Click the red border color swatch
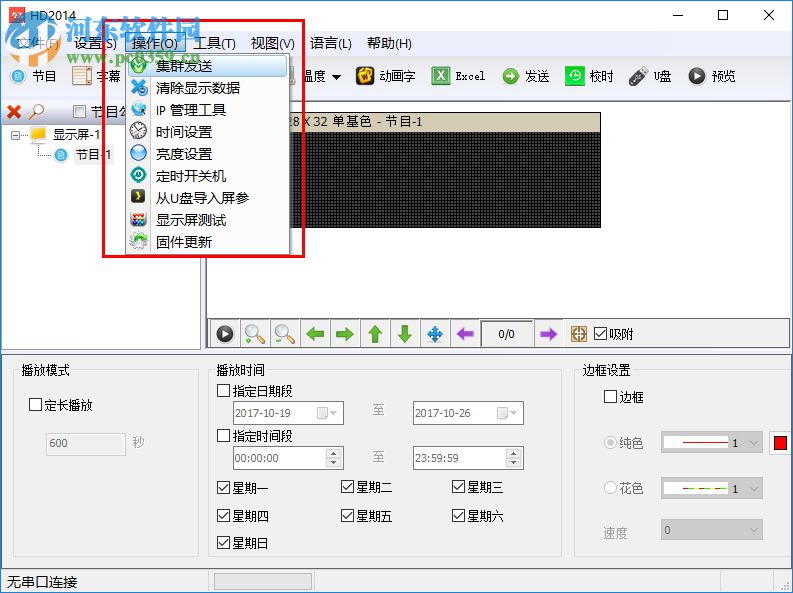 tap(780, 443)
